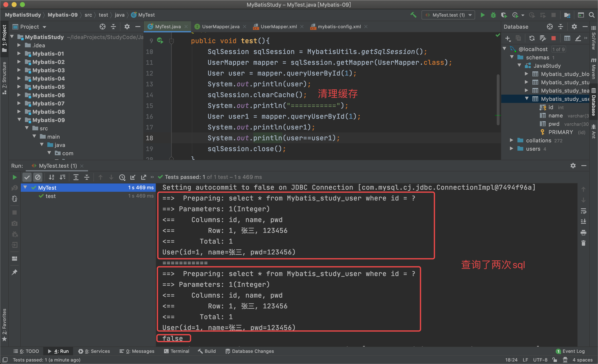Collapse the @localhost data source
Image resolution: width=598 pixels, height=364 pixels.
point(504,49)
